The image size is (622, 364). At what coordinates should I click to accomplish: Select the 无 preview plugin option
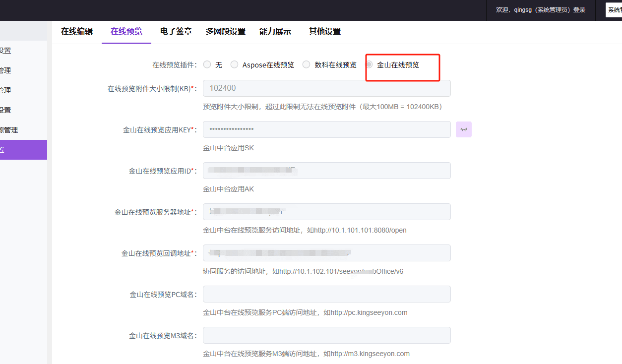(207, 64)
